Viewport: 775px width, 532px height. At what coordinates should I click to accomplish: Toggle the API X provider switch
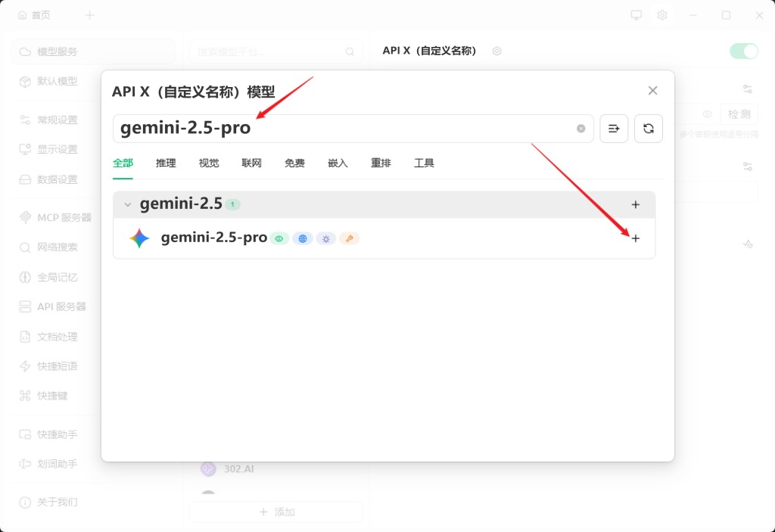pyautogui.click(x=743, y=51)
